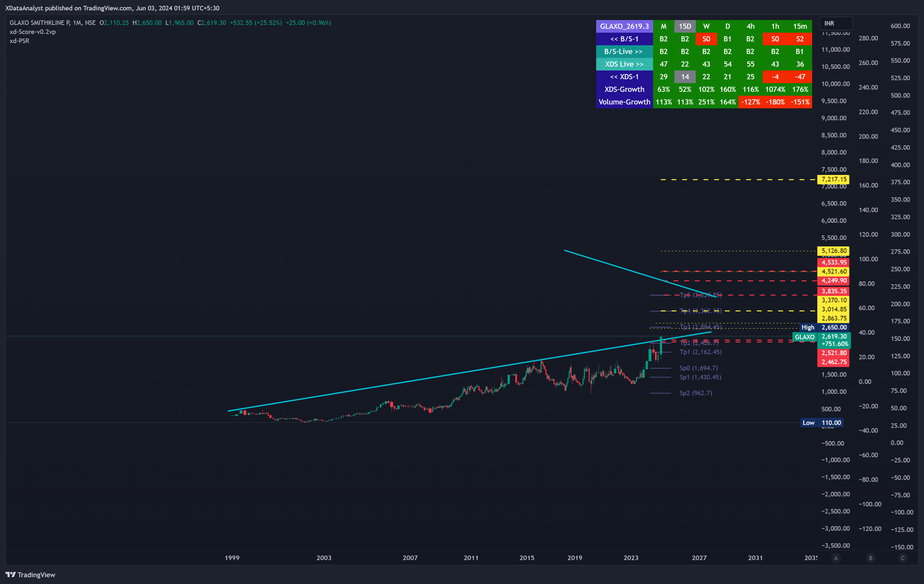This screenshot has height=584, width=924.
Task: Select the D column header in score table
Action: 727,26
